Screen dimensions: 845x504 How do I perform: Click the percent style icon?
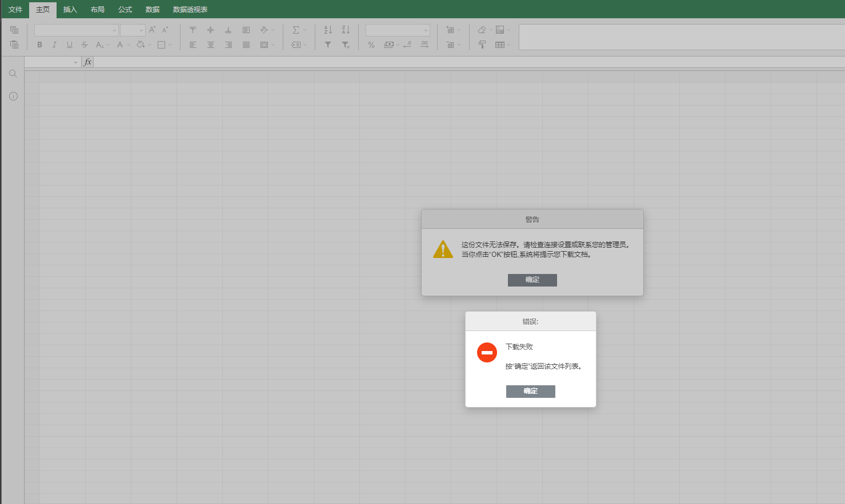371,45
